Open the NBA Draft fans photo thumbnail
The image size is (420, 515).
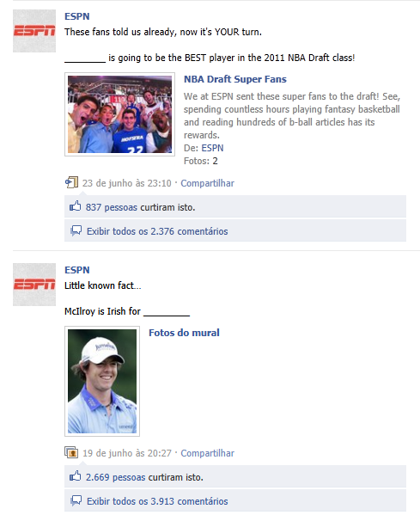pos(119,114)
